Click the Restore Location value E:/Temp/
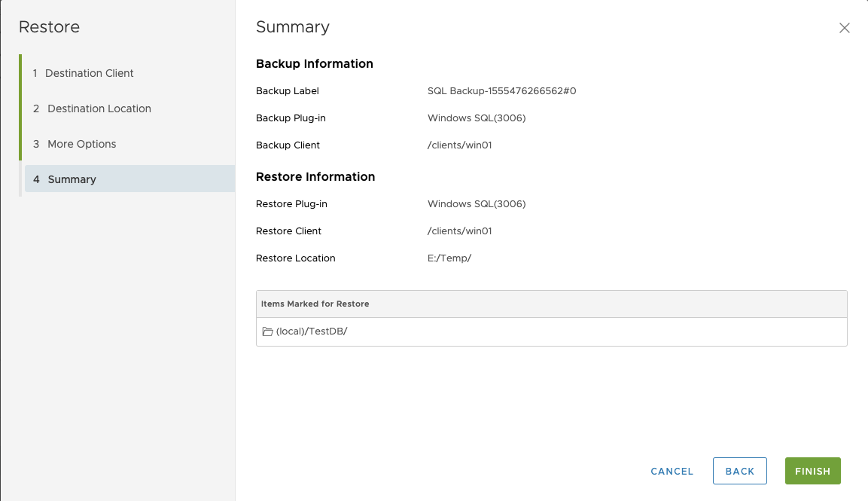 [x=448, y=258]
